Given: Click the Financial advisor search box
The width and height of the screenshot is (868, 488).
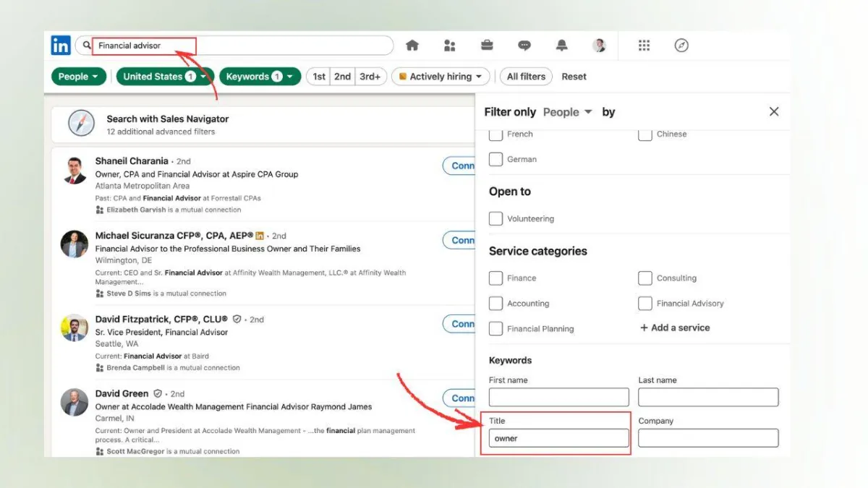Looking at the screenshot, I should pyautogui.click(x=236, y=46).
